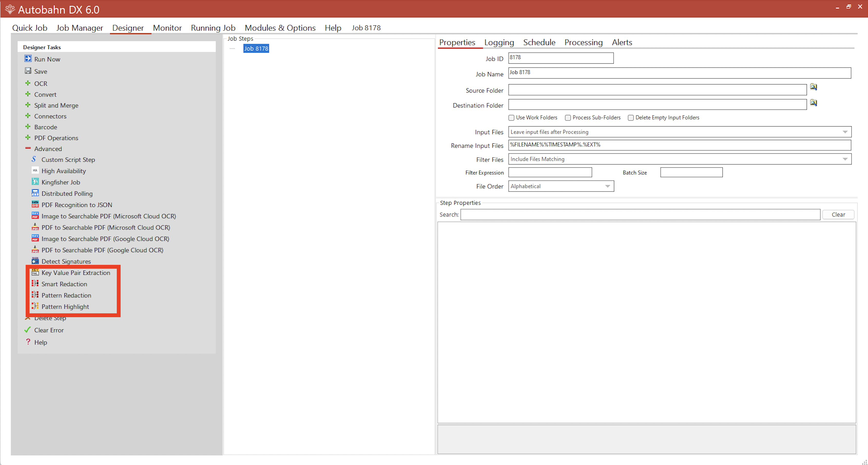Click into the Job Name field
This screenshot has width=868, height=465.
tap(679, 73)
